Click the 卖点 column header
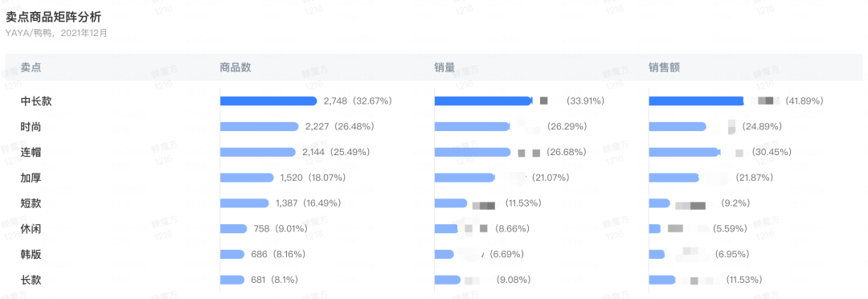 coord(31,68)
